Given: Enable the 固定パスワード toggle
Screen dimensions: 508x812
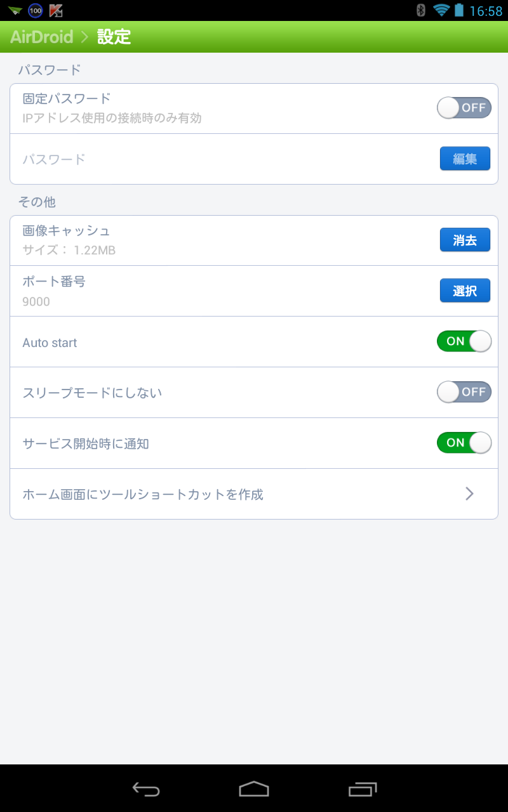Looking at the screenshot, I should pyautogui.click(x=464, y=108).
